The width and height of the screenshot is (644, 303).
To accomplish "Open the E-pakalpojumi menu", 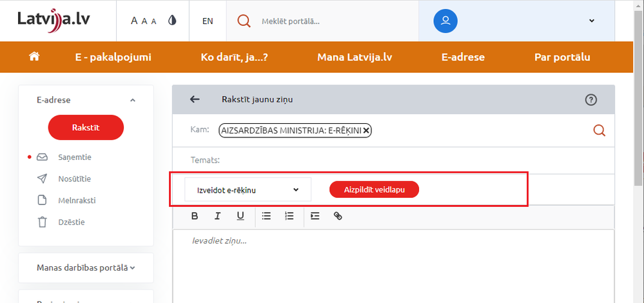I will 113,57.
